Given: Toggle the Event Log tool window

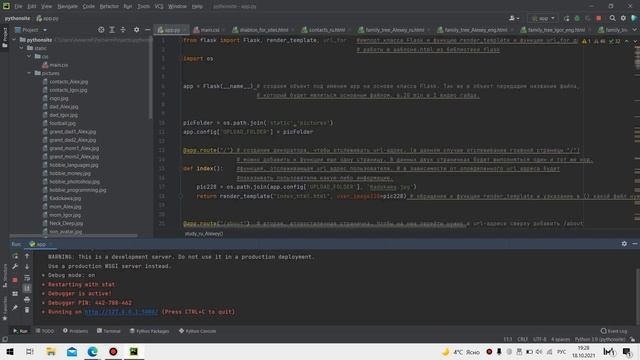Looking at the screenshot, I should point(613,331).
